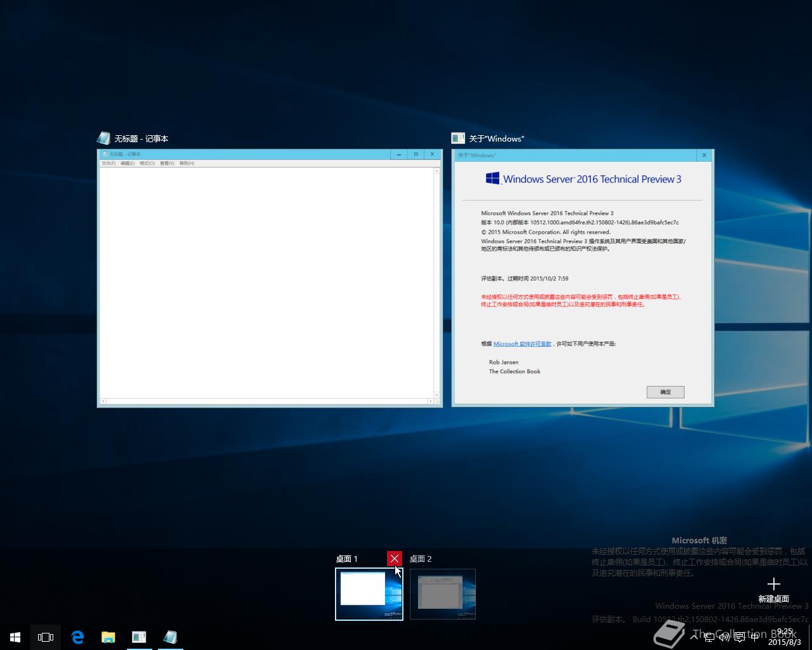Open the network status tray icon
812x650 pixels.
[709, 637]
